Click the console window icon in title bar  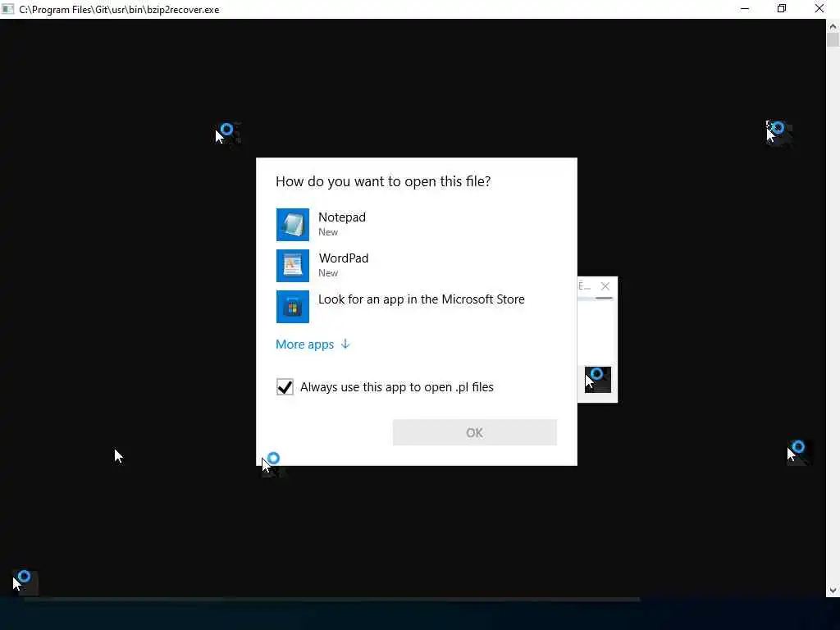(x=7, y=9)
